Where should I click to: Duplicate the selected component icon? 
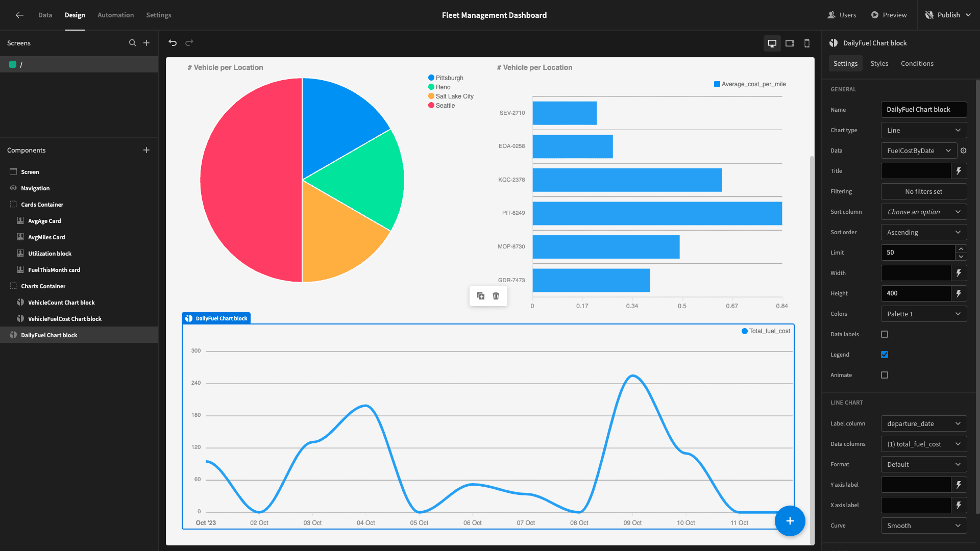pos(481,296)
